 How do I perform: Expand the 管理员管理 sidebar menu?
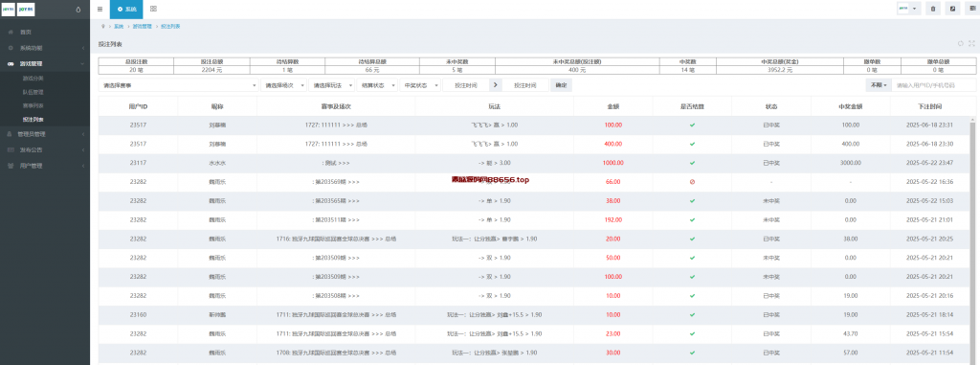click(x=45, y=134)
